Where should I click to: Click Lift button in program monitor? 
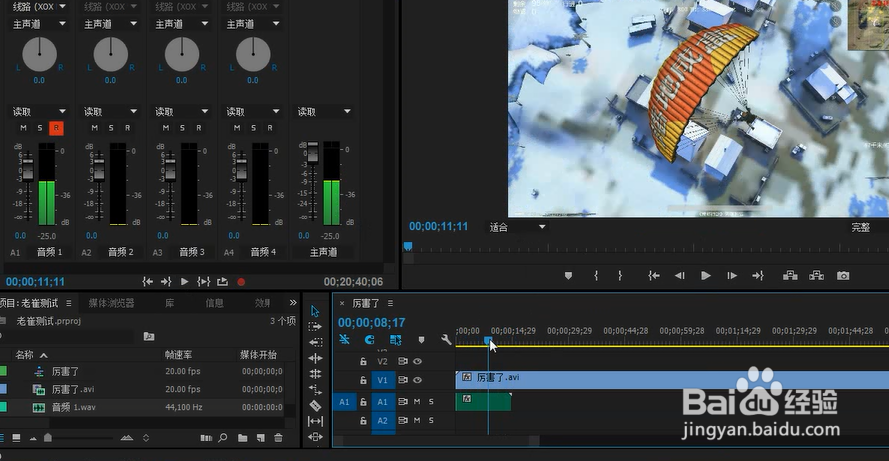790,276
